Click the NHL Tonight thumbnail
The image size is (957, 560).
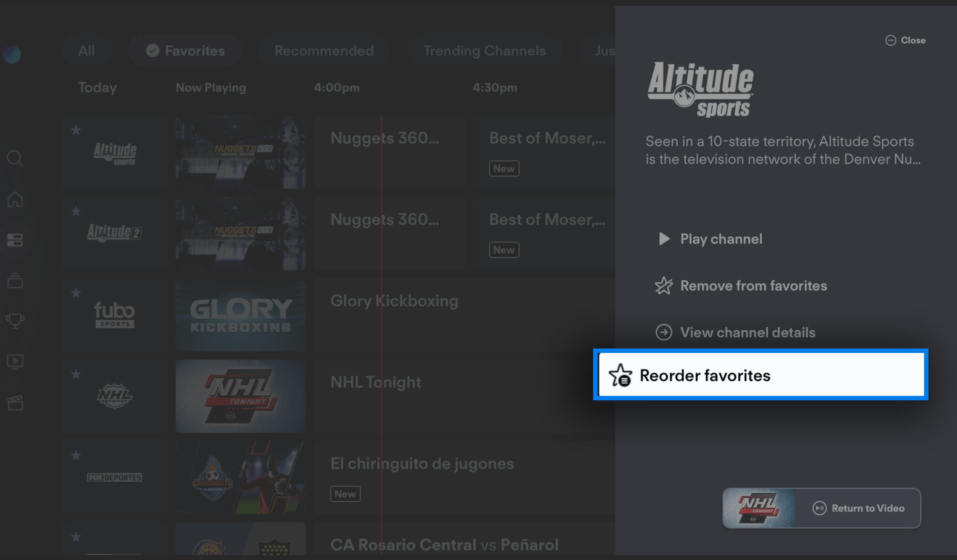(241, 396)
